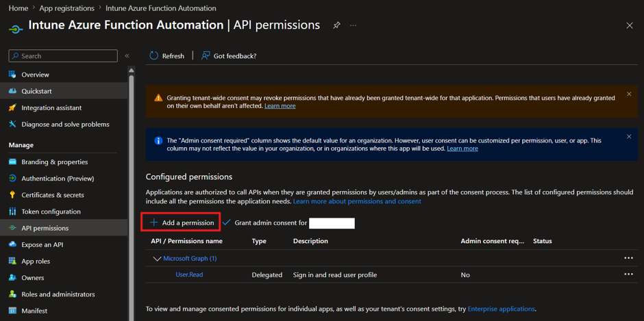Open Learn more about permissions and consent

click(357, 201)
